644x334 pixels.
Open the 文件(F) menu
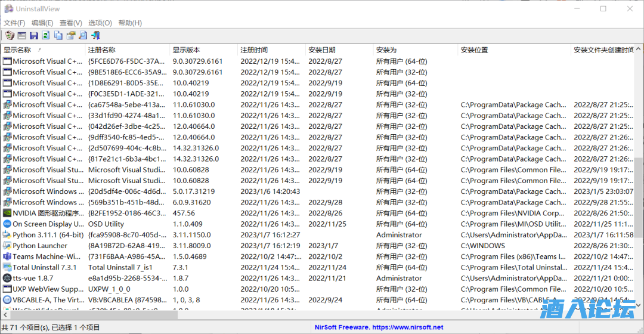pos(14,23)
